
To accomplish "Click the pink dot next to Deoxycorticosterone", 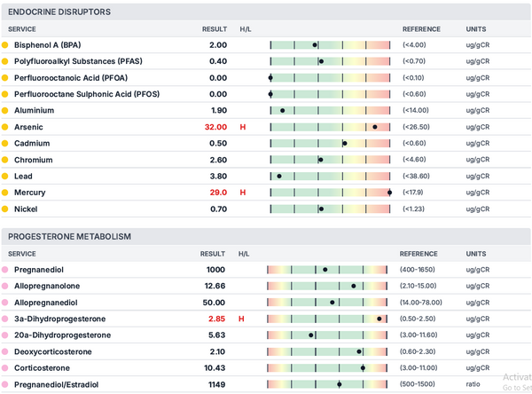I will [x=5, y=351].
